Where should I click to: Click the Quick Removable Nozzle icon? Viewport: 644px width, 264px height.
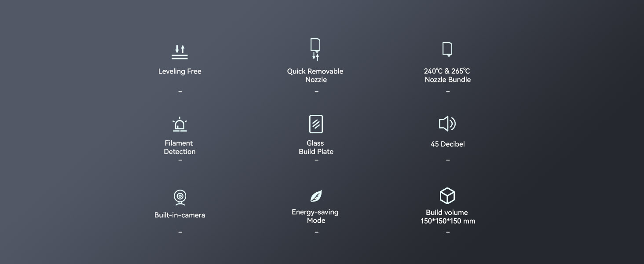315,49
